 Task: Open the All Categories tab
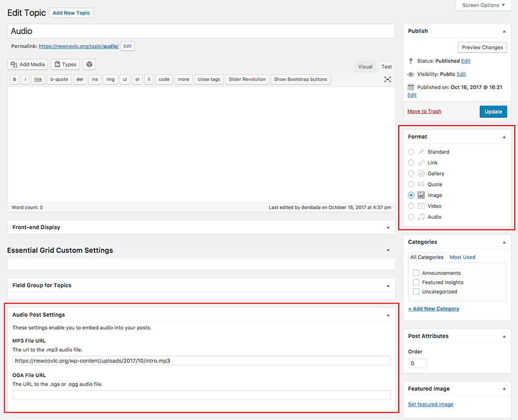[427, 257]
